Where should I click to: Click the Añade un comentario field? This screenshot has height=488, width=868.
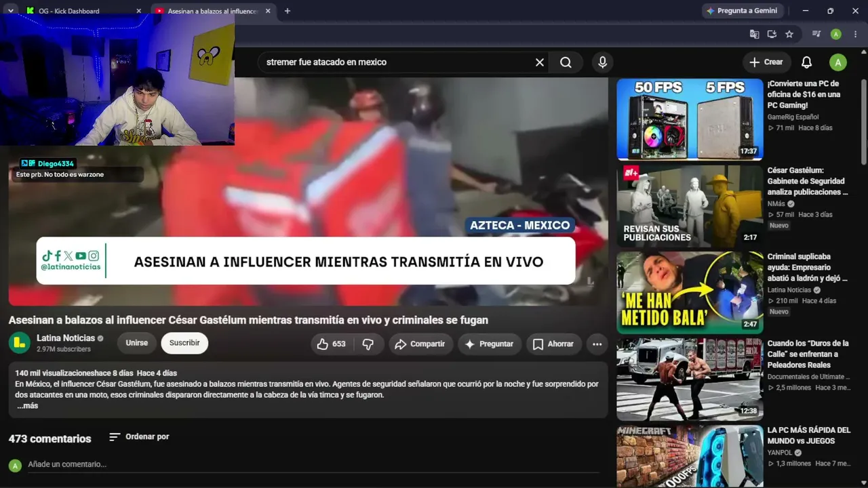pyautogui.click(x=313, y=465)
